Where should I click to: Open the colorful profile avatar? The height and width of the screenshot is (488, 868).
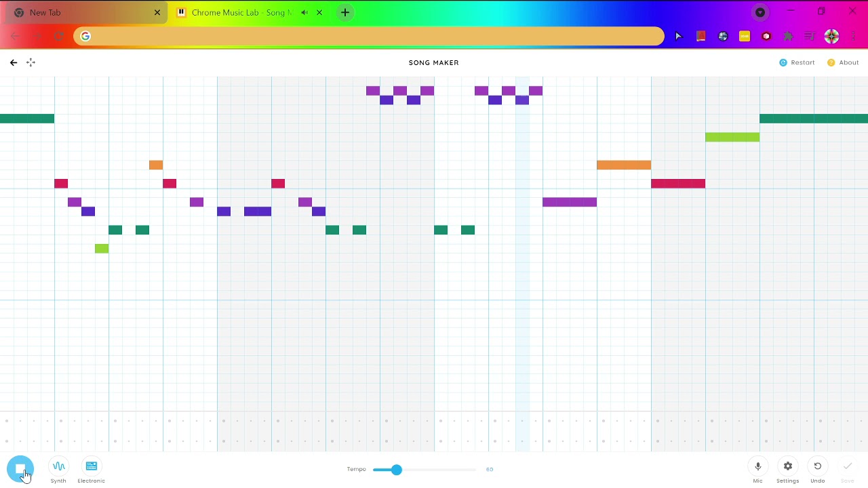832,36
